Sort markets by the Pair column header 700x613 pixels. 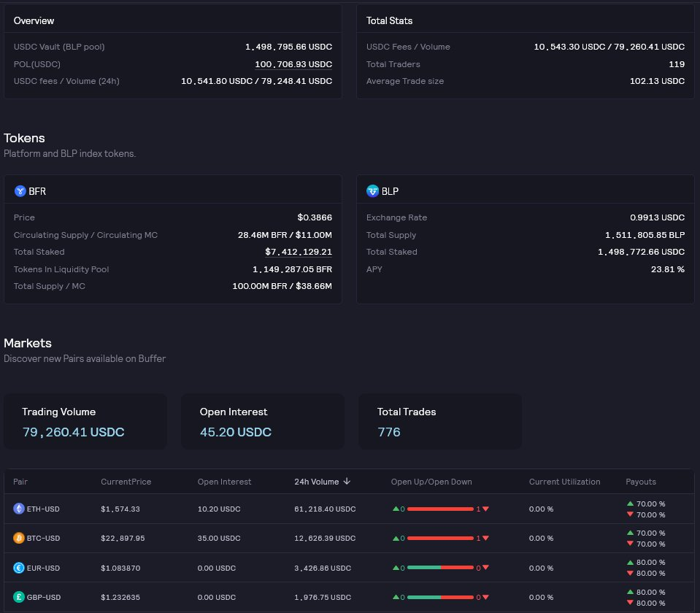[20, 482]
